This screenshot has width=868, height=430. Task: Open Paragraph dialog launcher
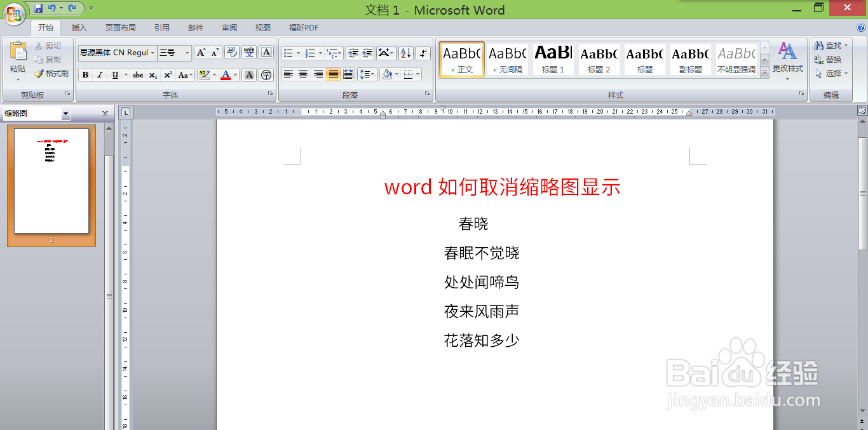pos(427,94)
